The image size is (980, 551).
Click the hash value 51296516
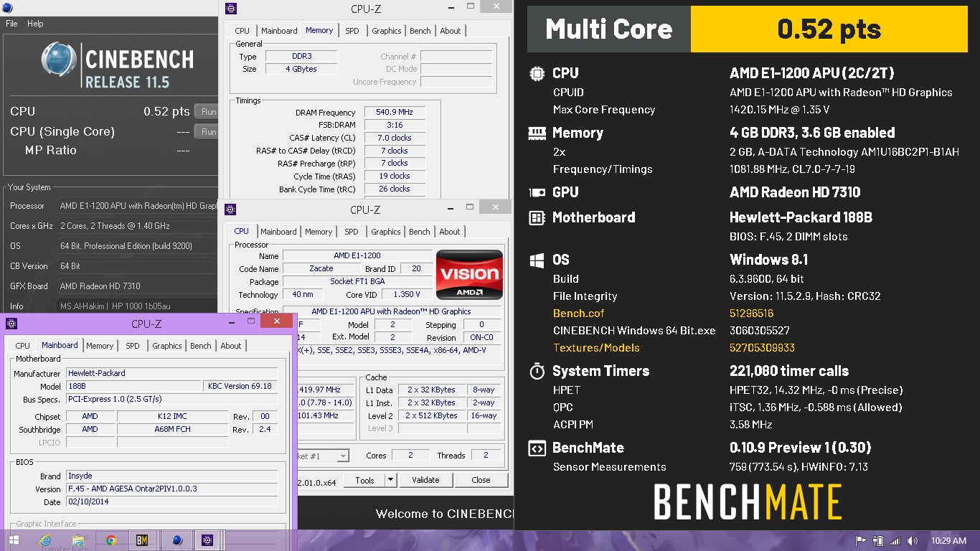tap(751, 314)
